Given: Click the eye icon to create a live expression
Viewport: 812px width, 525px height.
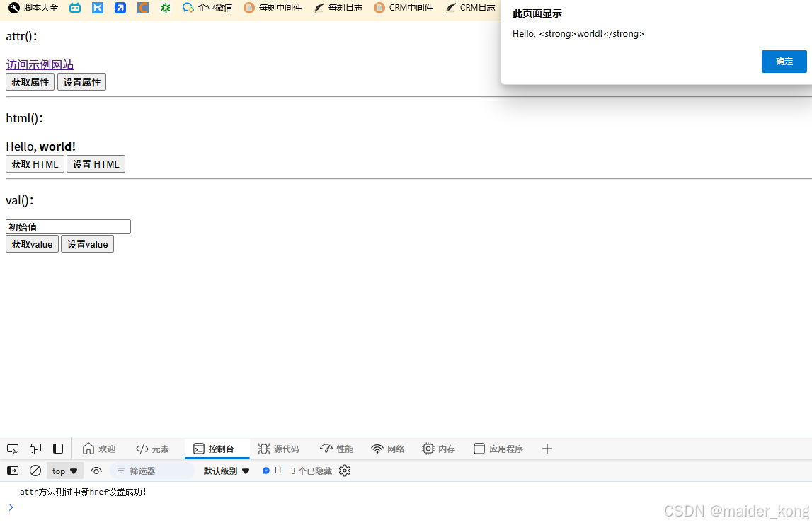Looking at the screenshot, I should [x=96, y=471].
